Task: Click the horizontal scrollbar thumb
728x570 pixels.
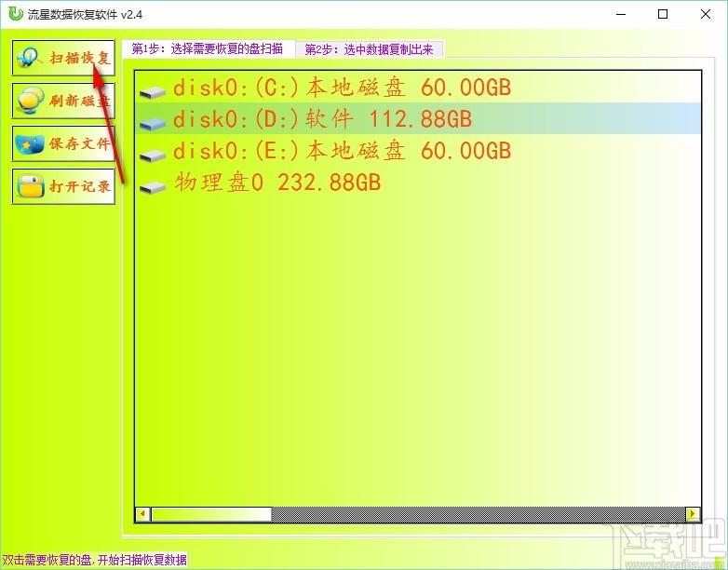Action: [x=211, y=514]
